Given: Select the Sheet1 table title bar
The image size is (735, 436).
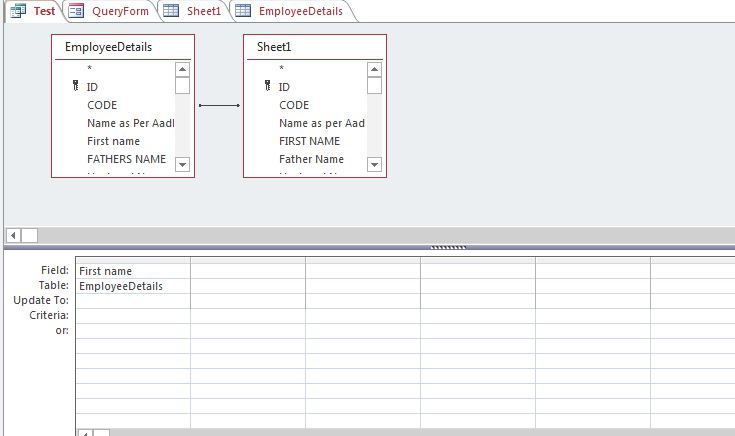Looking at the screenshot, I should [x=315, y=47].
